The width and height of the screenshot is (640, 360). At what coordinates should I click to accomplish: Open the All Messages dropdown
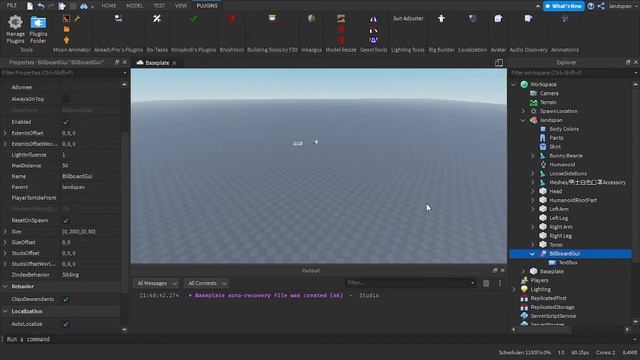(156, 283)
